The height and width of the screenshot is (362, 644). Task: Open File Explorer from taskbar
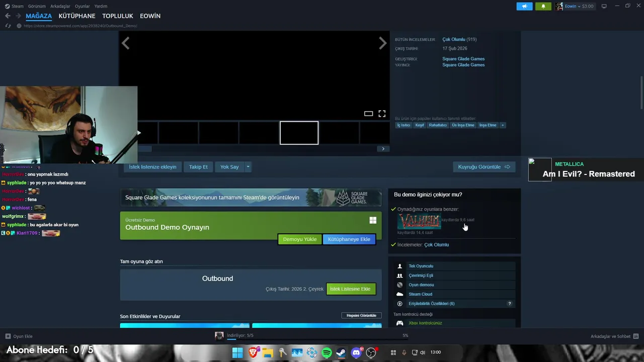[268, 352]
